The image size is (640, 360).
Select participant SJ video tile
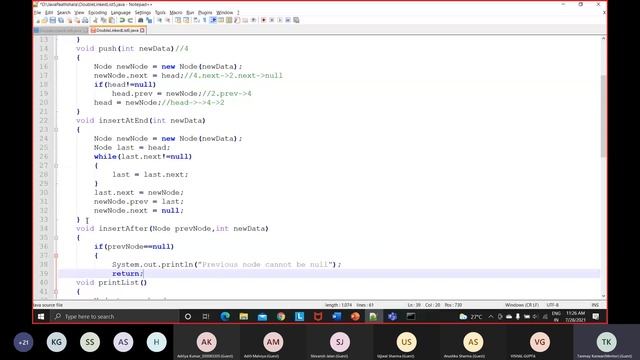coord(340,342)
